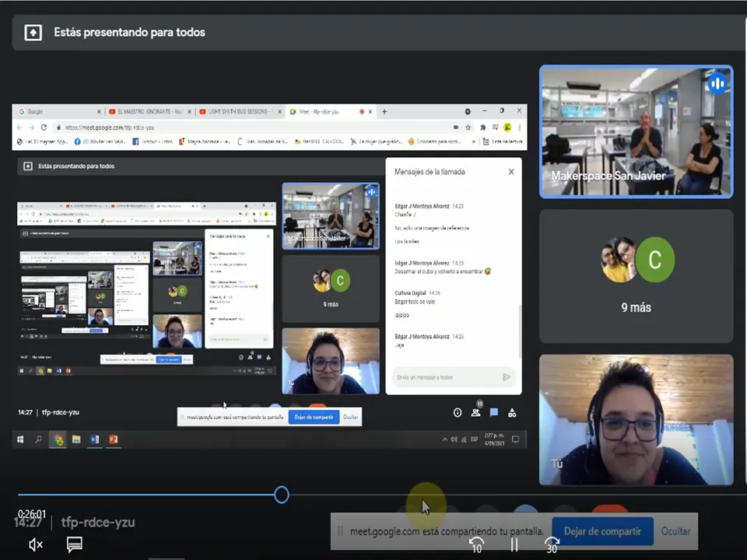
Task: Expand the system tray hidden icons
Action: pyautogui.click(x=444, y=439)
